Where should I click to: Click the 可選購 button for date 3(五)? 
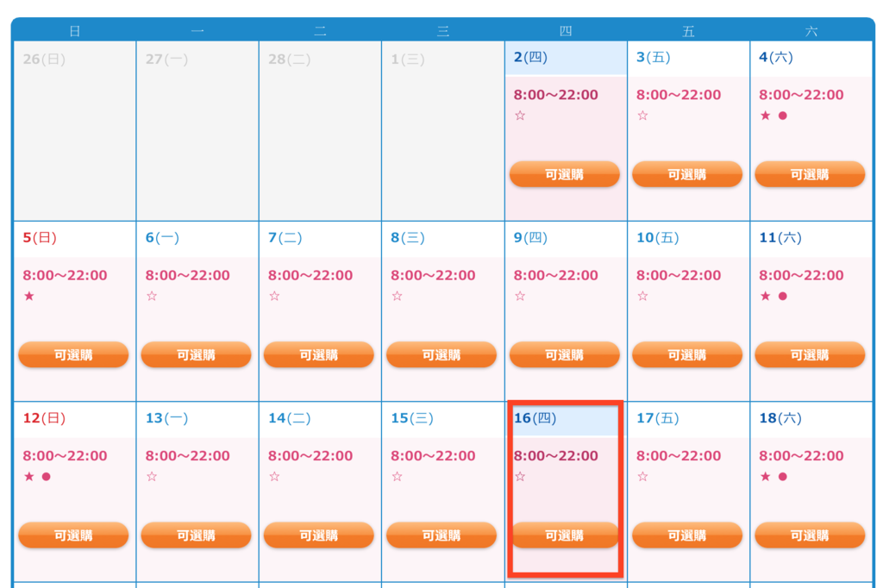[x=687, y=174]
